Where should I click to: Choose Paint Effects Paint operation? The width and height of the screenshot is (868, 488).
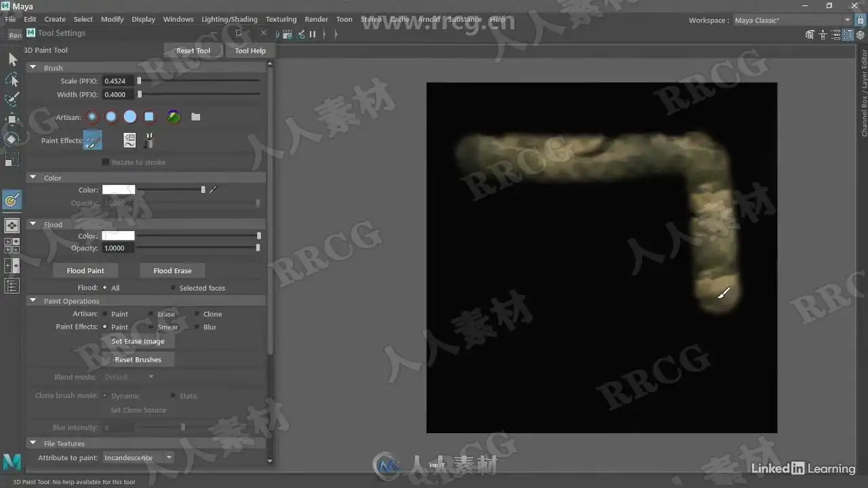pos(104,327)
